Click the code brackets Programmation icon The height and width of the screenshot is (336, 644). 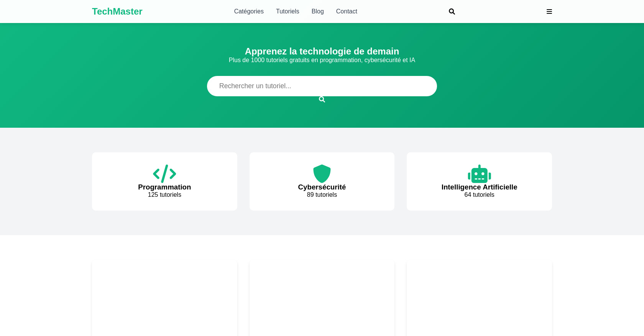pos(164,174)
